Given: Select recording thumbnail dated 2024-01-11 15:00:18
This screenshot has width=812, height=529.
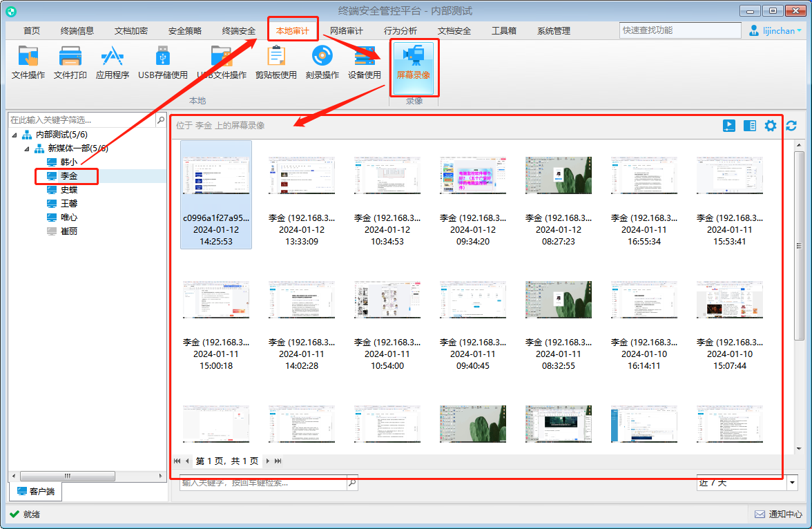Looking at the screenshot, I should [x=216, y=325].
